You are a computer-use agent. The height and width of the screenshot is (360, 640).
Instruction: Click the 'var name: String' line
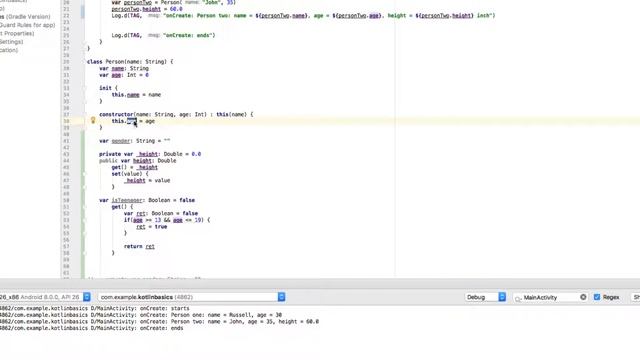click(124, 68)
